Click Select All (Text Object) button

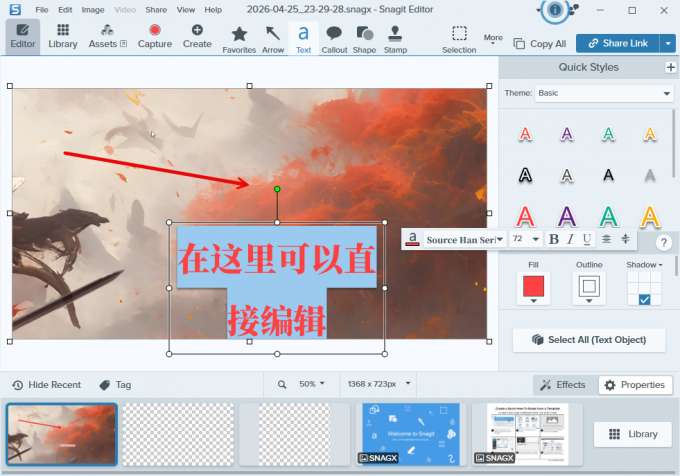coord(588,340)
